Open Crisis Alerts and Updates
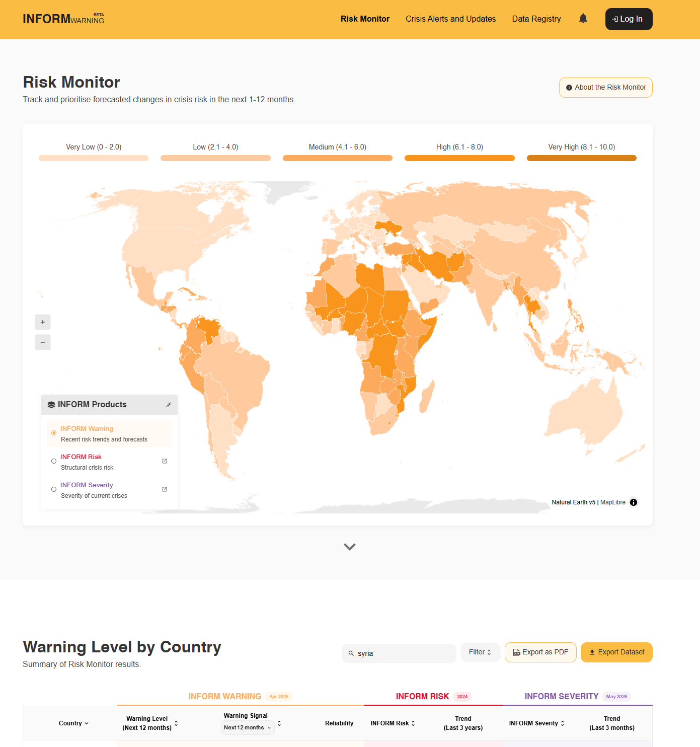700x747 pixels. pyautogui.click(x=451, y=19)
